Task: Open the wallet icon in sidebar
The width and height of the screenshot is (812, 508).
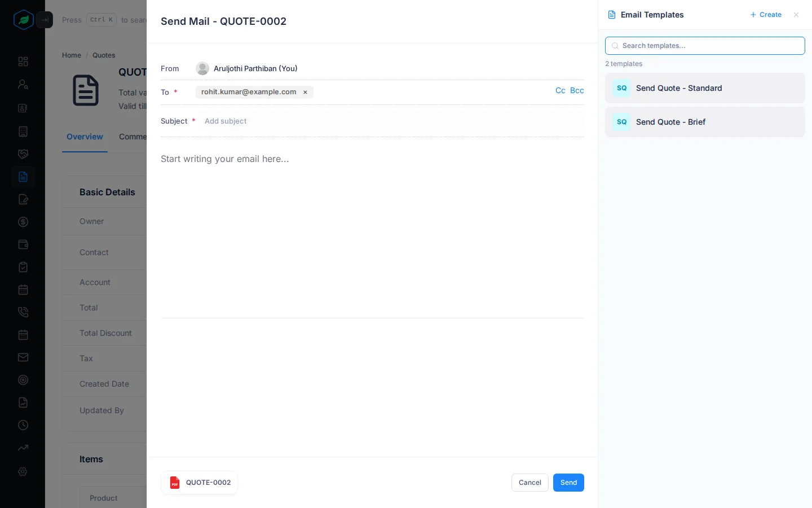Action: click(23, 244)
